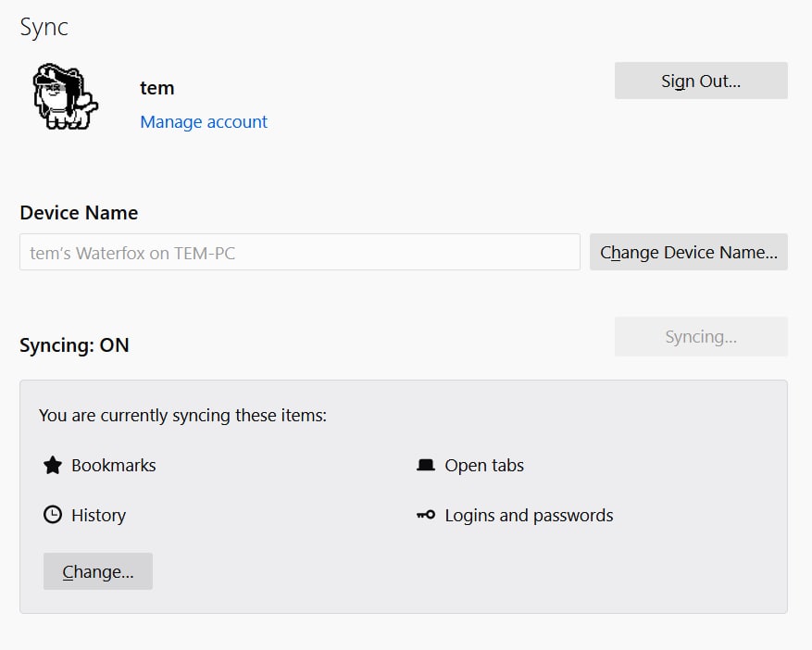Viewport: 812px width, 650px height.
Task: Click the Change… sync items button
Action: 98,571
